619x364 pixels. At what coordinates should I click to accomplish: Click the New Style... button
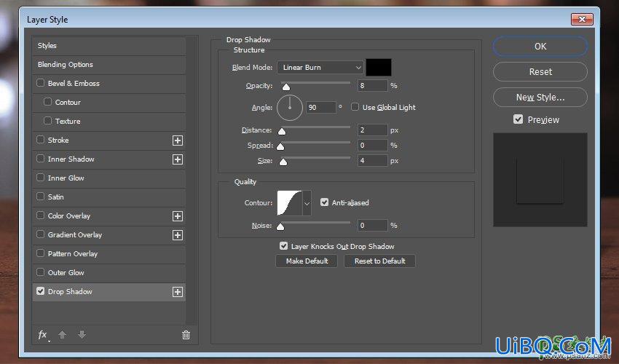click(540, 97)
